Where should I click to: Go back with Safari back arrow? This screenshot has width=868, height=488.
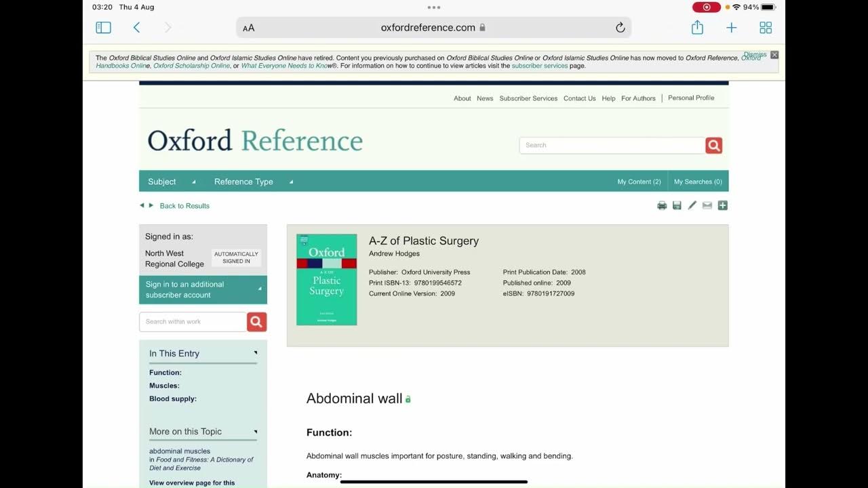click(137, 28)
